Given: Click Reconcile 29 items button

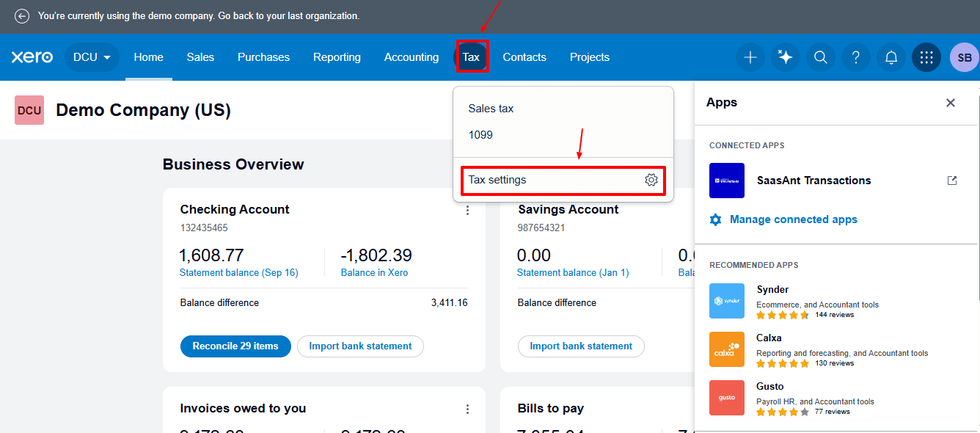Looking at the screenshot, I should tap(235, 346).
